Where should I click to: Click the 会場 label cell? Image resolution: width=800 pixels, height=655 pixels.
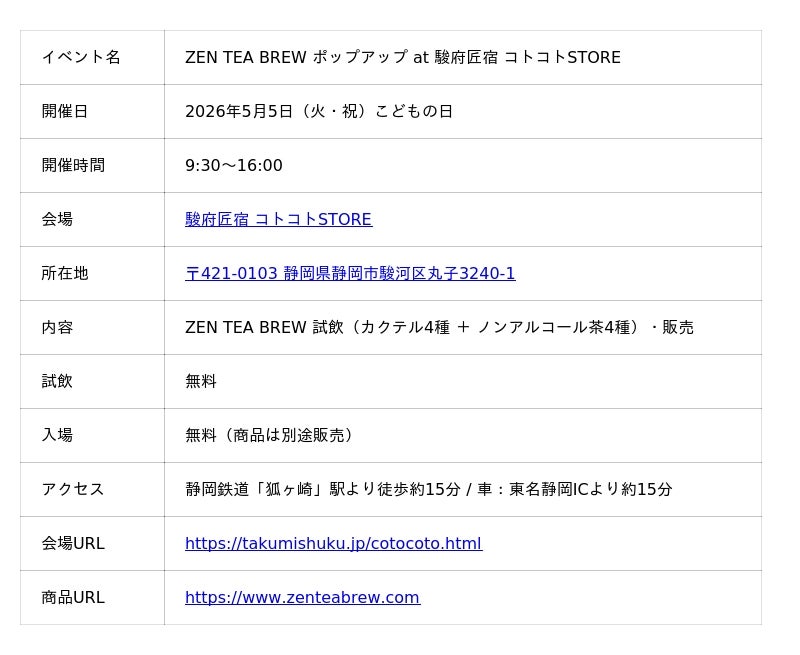click(x=92, y=219)
